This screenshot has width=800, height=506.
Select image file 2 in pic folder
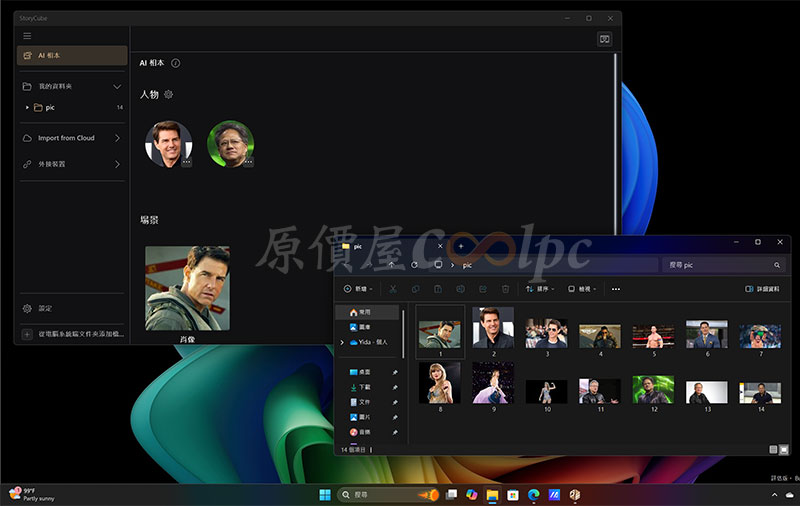click(x=493, y=332)
